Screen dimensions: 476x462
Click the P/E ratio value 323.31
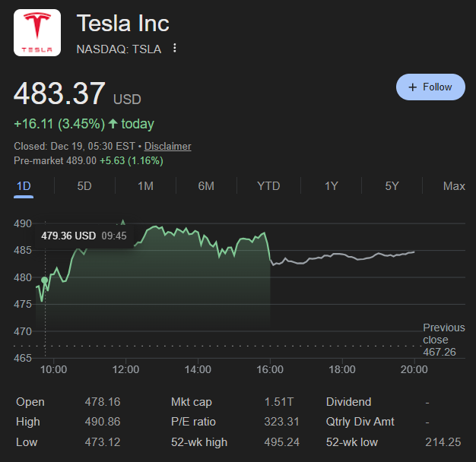281,422
